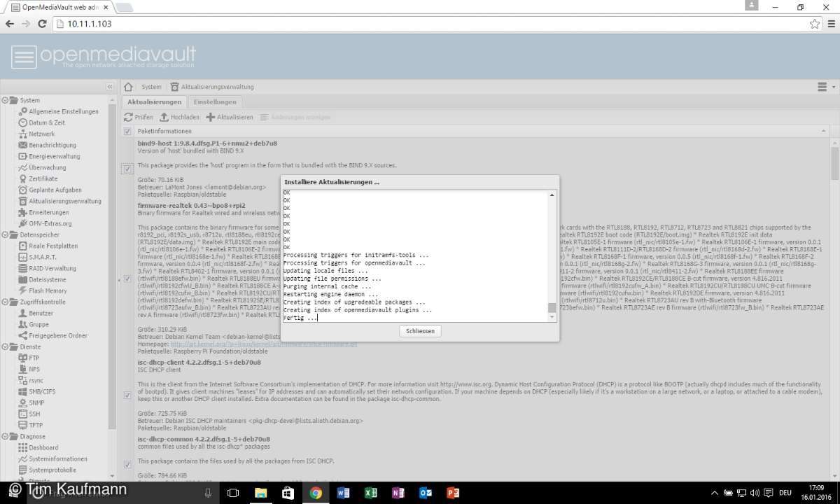
Task: Open S.M.A.R.T. page
Action: (x=43, y=257)
